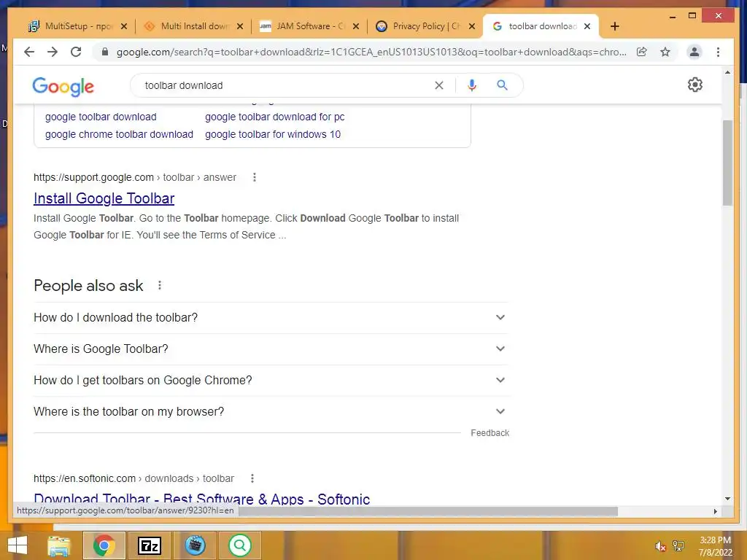Open options for support.google.com result

pyautogui.click(x=255, y=177)
